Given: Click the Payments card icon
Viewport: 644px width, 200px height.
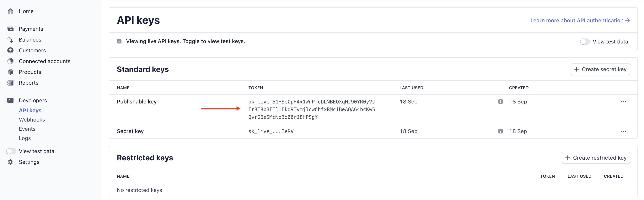Looking at the screenshot, I should 10,29.
